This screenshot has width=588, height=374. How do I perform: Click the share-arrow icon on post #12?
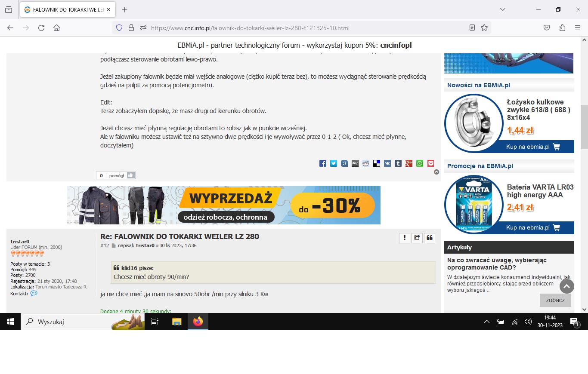(x=417, y=238)
